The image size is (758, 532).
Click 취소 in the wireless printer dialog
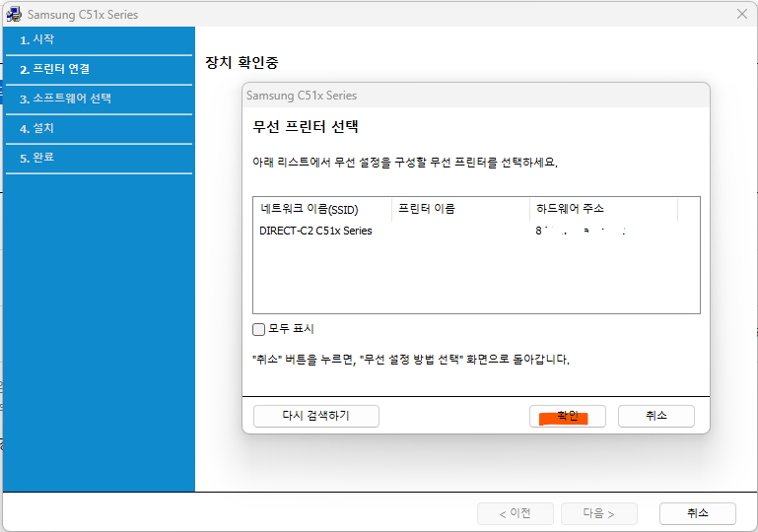point(656,416)
